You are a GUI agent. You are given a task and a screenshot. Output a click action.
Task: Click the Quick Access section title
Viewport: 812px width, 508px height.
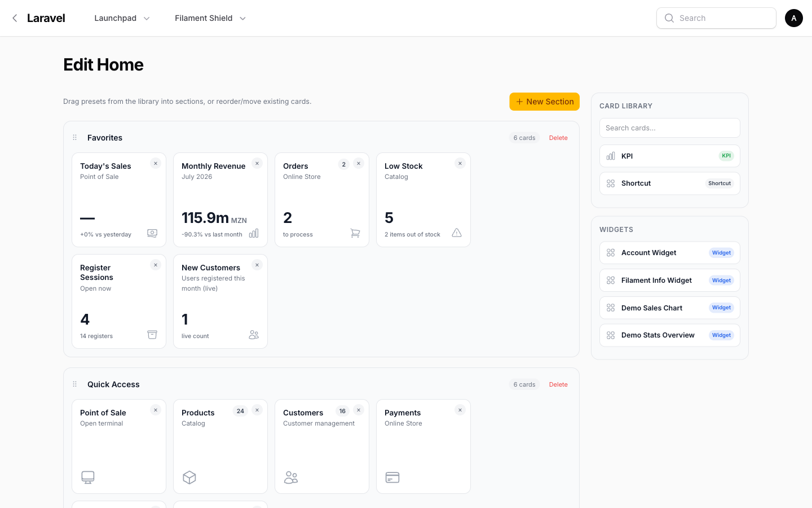point(113,384)
